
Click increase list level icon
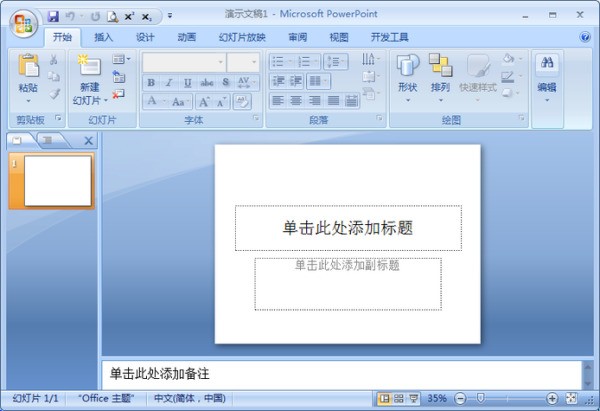click(x=296, y=81)
